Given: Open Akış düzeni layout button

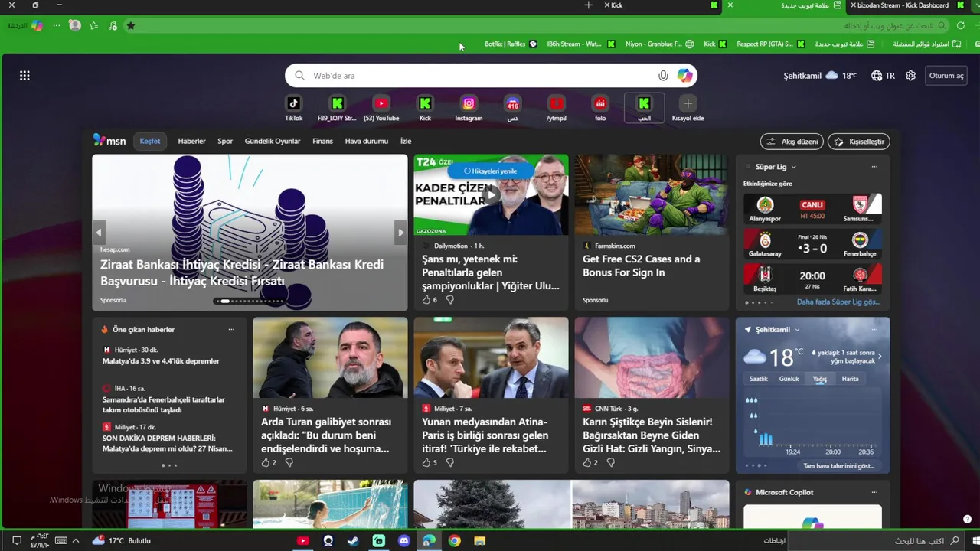Looking at the screenshot, I should [x=792, y=142].
